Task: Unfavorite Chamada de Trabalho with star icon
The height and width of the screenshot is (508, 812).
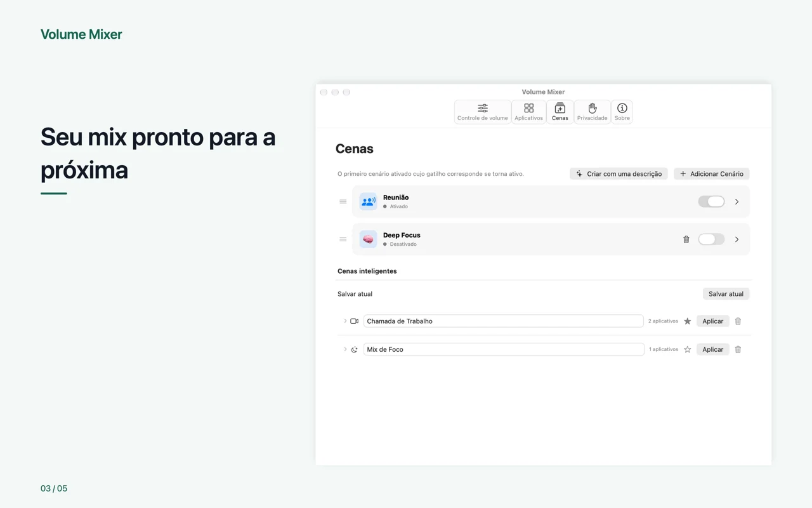Action: tap(687, 321)
